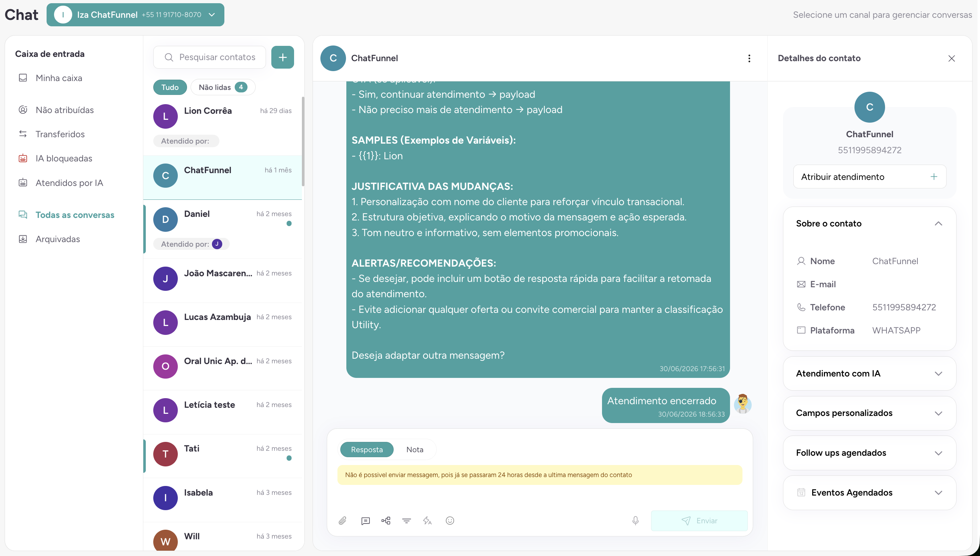Click the message text input area
Image resolution: width=980 pixels, height=556 pixels.
[x=540, y=497]
